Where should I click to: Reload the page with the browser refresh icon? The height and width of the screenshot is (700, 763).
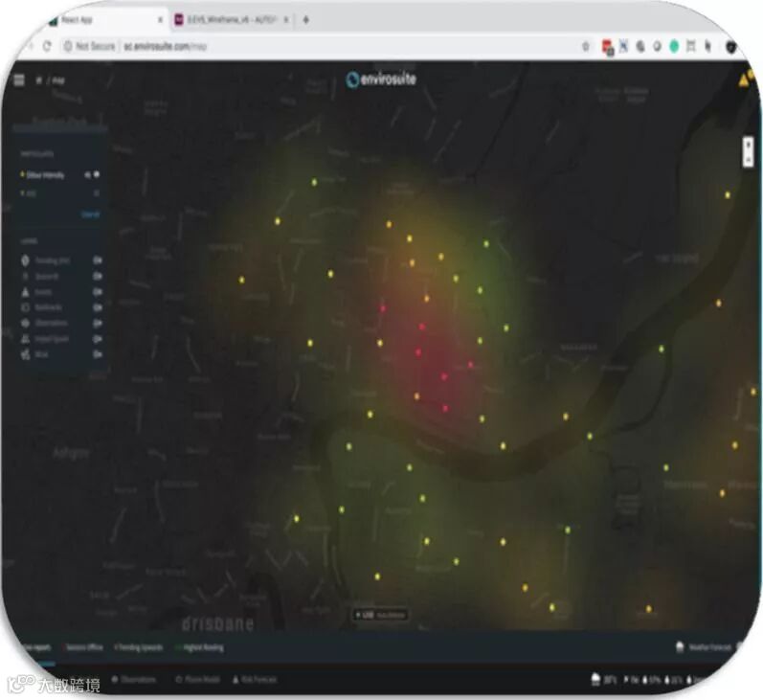(x=47, y=46)
